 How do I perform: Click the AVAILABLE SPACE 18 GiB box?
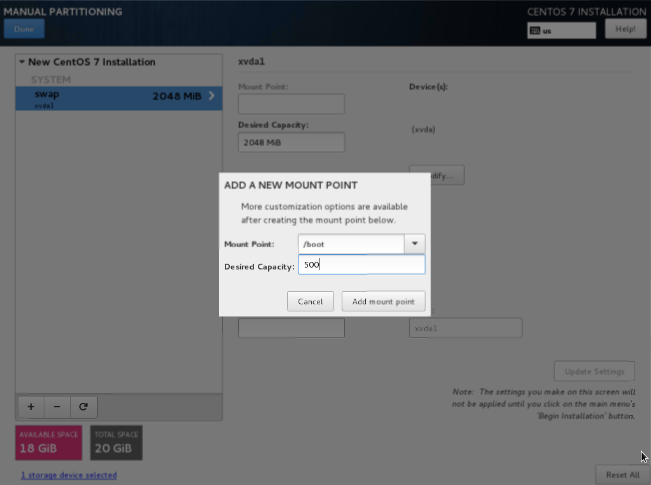point(49,443)
